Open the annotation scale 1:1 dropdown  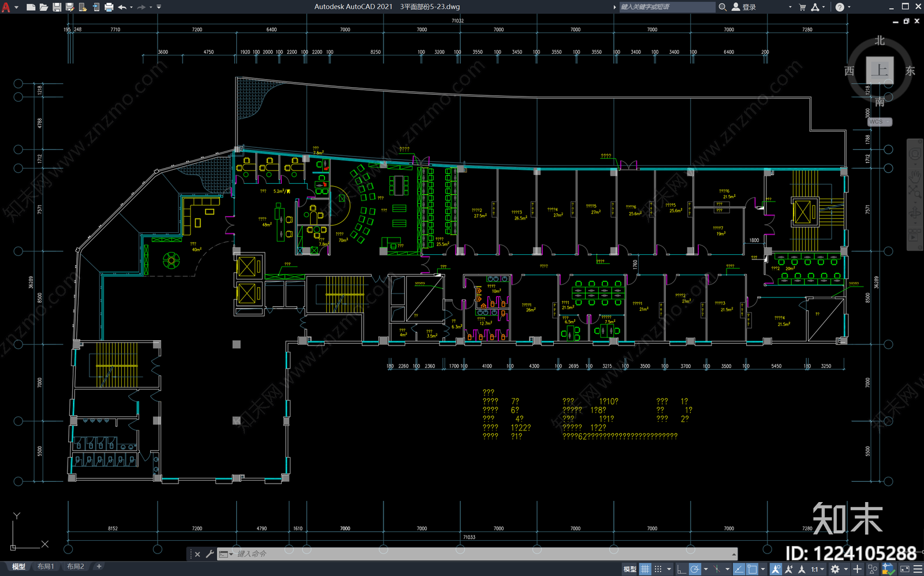point(817,569)
